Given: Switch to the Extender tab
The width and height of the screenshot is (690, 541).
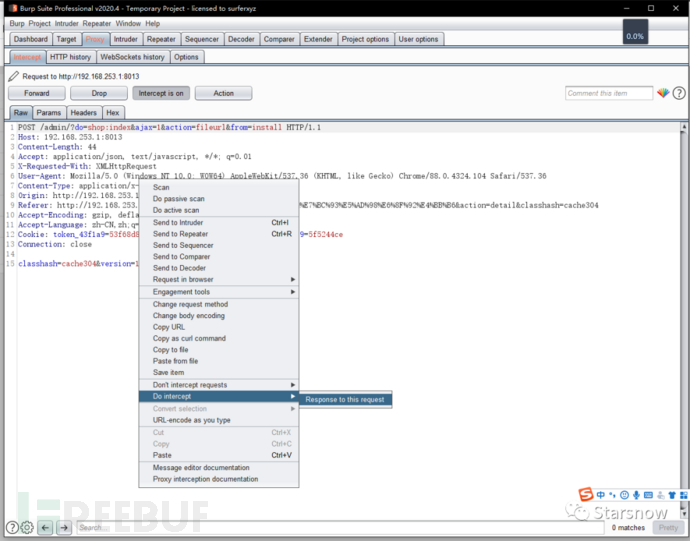Looking at the screenshot, I should (x=318, y=39).
